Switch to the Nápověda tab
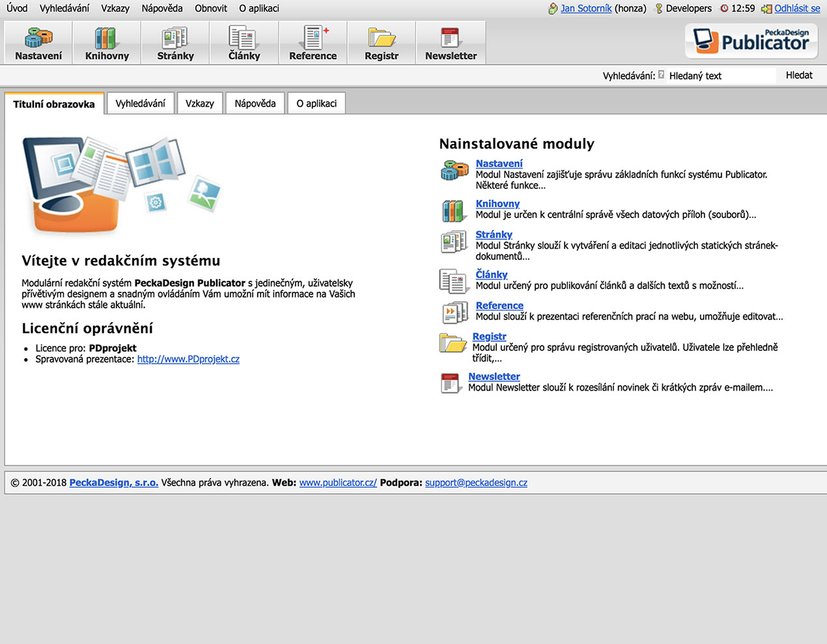827x644 pixels. [255, 103]
